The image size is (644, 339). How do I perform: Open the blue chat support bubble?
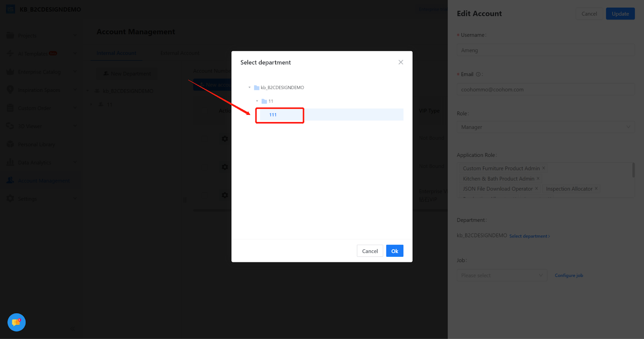pyautogui.click(x=17, y=322)
